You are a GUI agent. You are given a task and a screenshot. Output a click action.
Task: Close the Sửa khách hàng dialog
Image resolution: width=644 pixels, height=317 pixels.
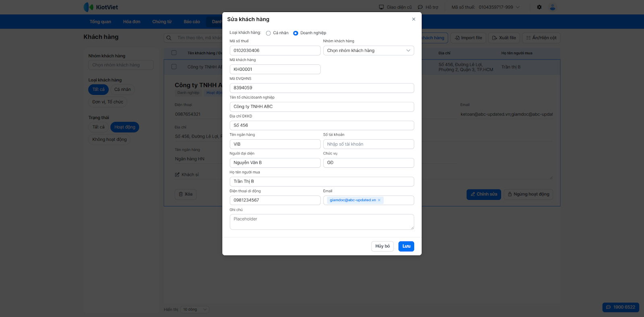(413, 19)
